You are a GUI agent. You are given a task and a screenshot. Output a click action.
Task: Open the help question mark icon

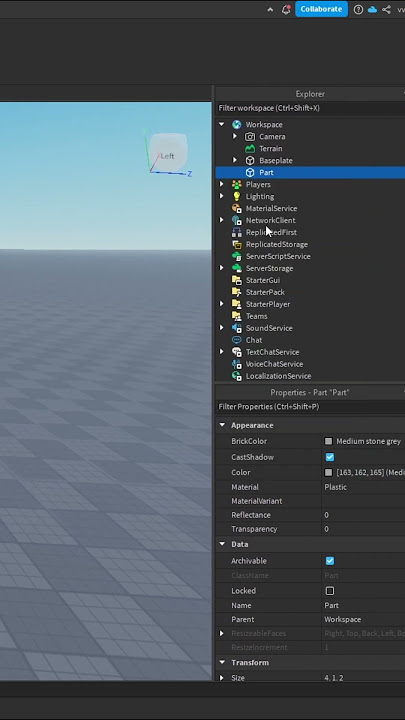pos(358,10)
